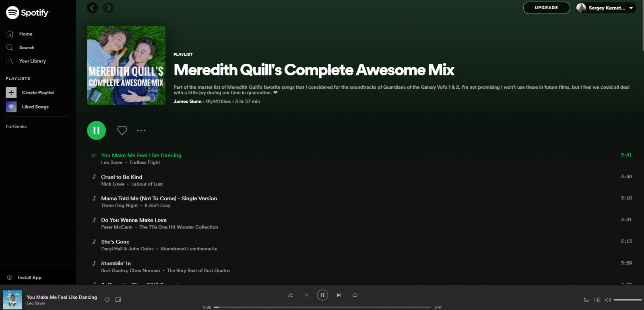Click the note icon beside Cruel to Be Kind
Viewport: 644px width, 310px height.
94,177
